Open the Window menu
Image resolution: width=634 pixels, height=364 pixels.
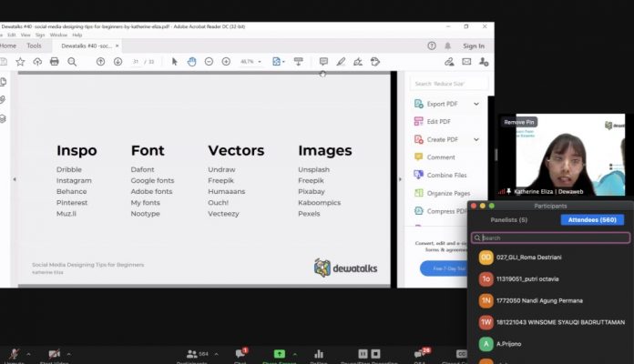[x=58, y=35]
